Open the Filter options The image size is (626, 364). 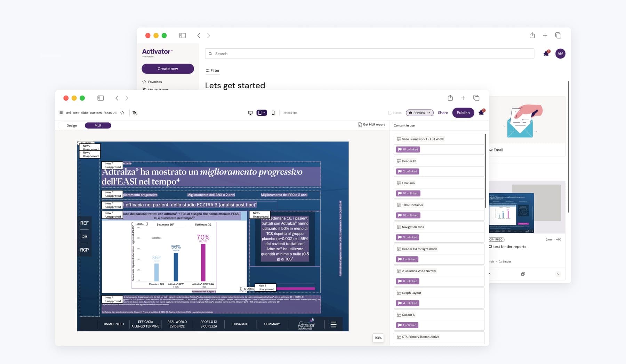(x=212, y=70)
